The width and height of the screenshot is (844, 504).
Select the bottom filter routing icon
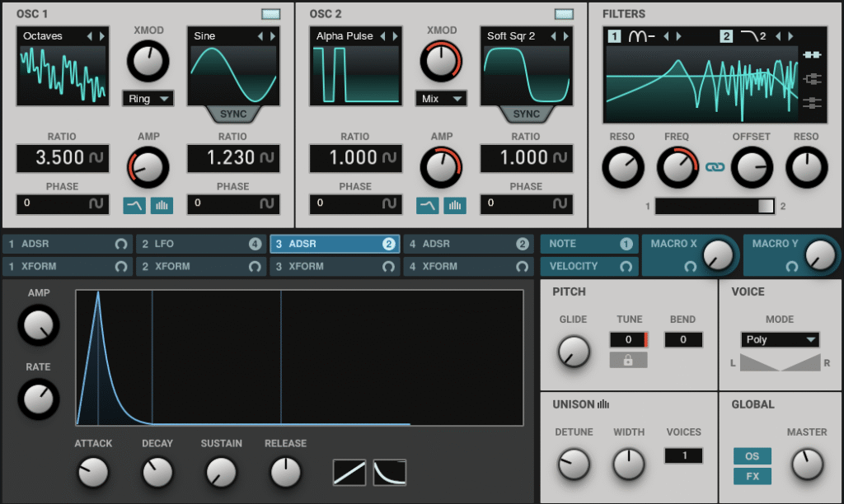(x=812, y=103)
